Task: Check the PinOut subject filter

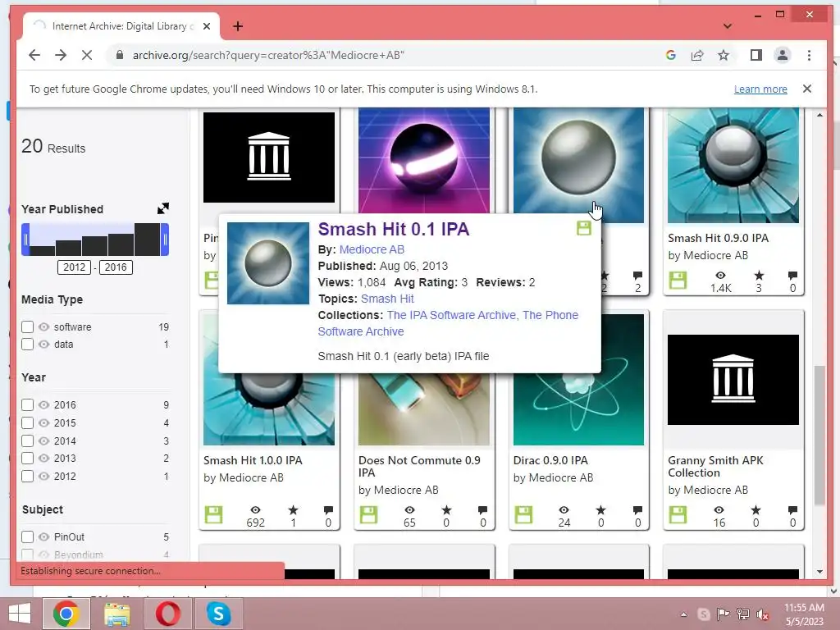Action: click(27, 536)
